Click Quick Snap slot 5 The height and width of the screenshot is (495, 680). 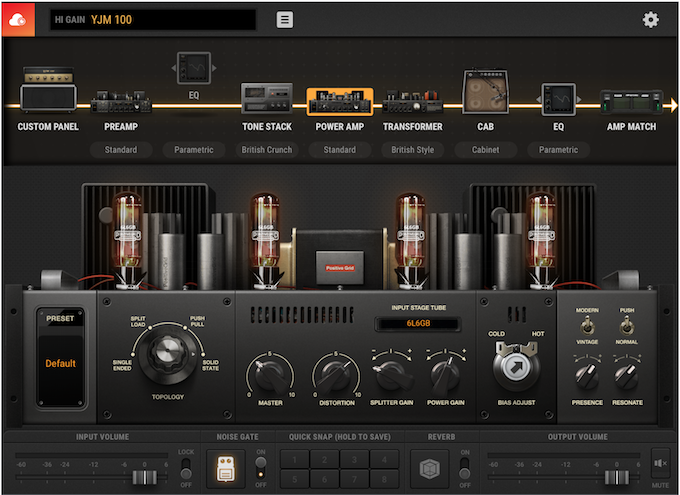point(295,479)
